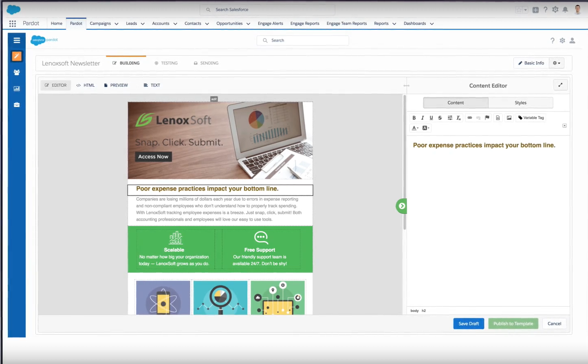Viewport: 588px width, 364px height.
Task: Click the Save Draft button
Action: click(469, 324)
